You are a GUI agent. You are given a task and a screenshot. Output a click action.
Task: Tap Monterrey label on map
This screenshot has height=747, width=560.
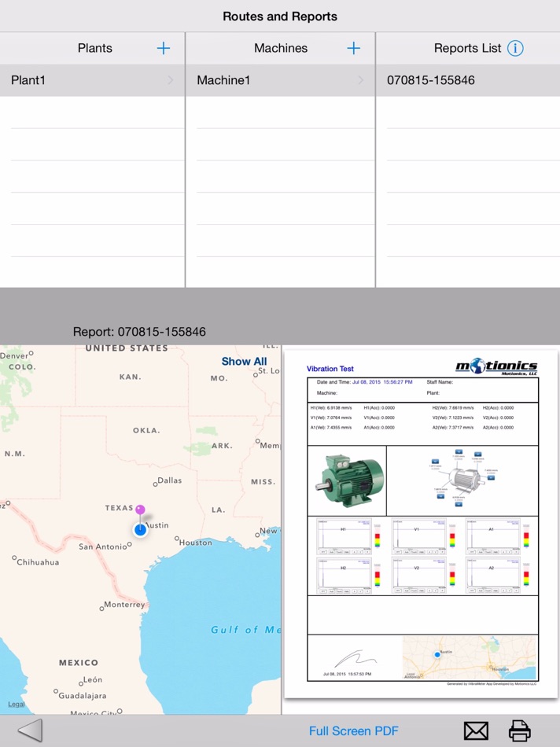coord(124,605)
